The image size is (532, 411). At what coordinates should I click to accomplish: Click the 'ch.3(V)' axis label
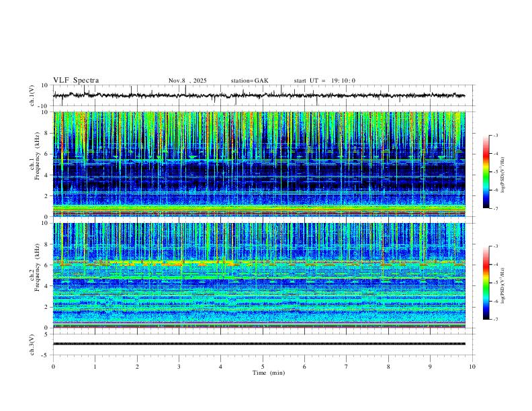(32, 345)
